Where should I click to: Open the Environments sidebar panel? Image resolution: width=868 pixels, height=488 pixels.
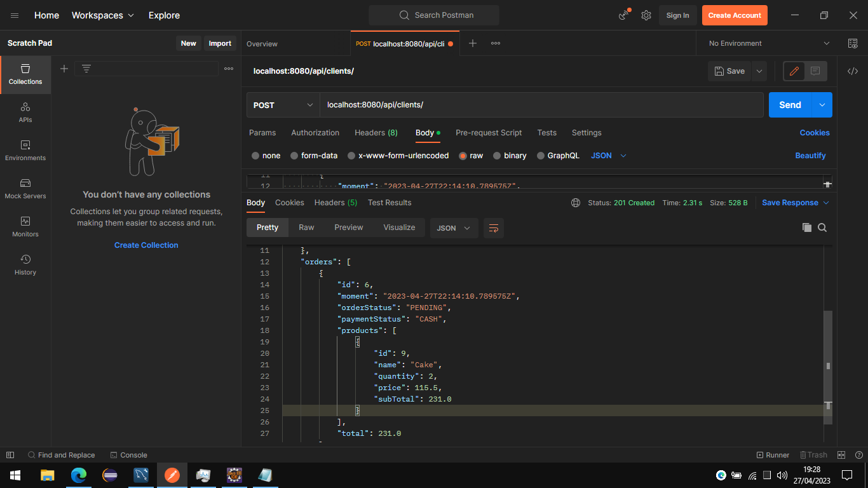[25, 151]
